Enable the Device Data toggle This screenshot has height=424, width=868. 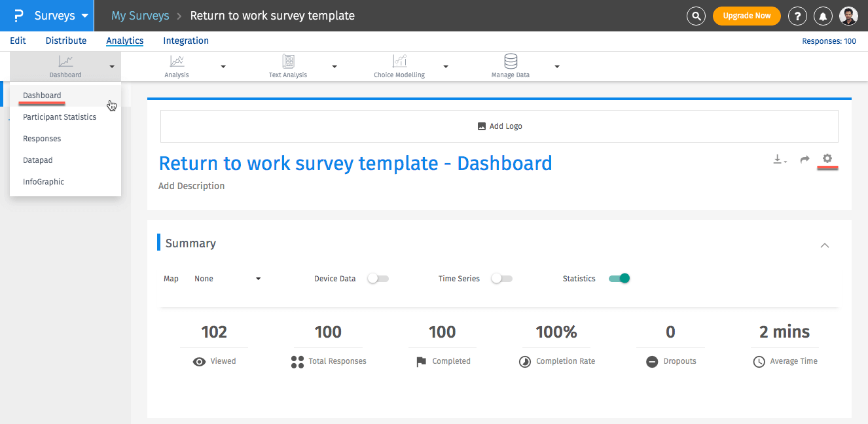point(378,279)
